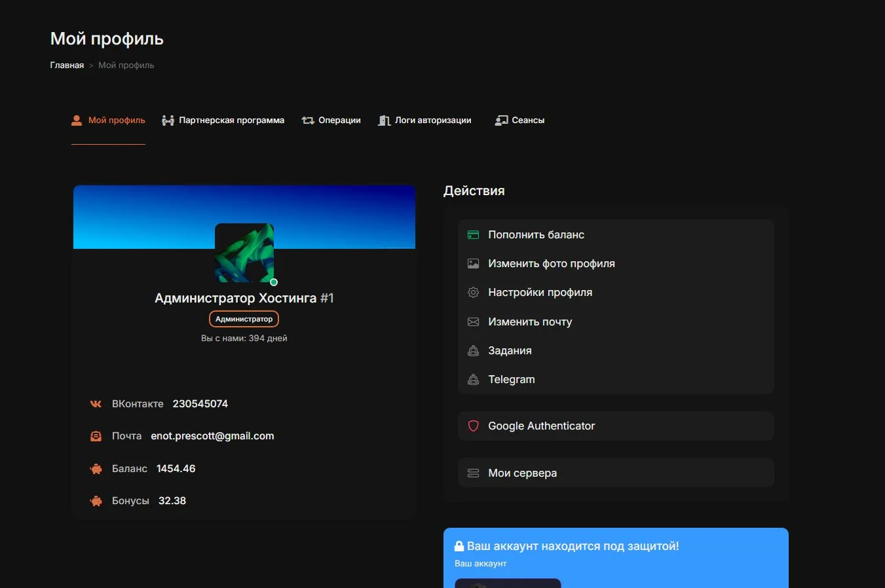Click the mail icon beside Почта

96,436
